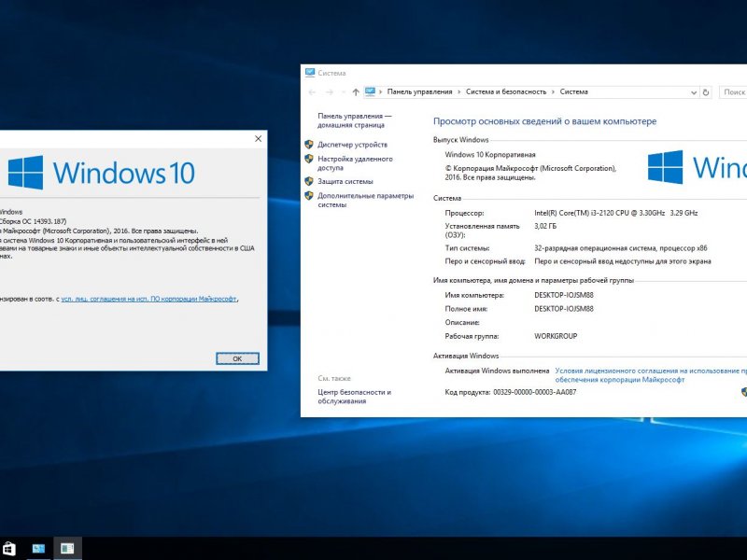This screenshot has height=560, width=747.
Task: Open Диспетчер устройств link
Action: (353, 145)
